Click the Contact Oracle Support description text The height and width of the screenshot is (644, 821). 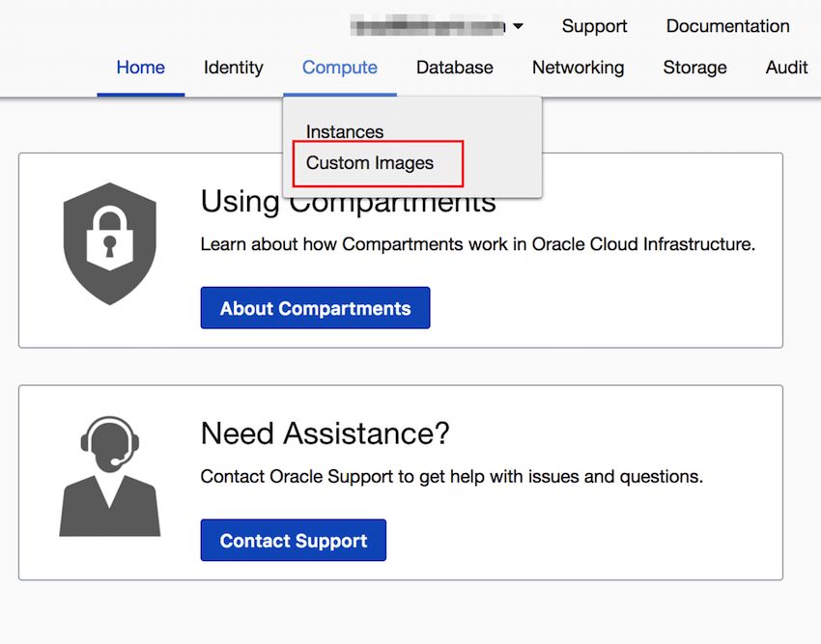coord(451,476)
